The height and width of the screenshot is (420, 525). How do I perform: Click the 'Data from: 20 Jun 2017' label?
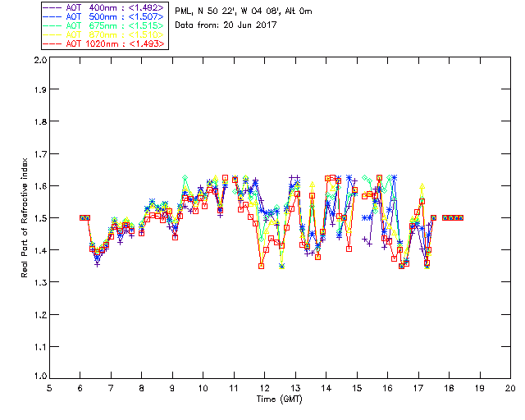226,25
